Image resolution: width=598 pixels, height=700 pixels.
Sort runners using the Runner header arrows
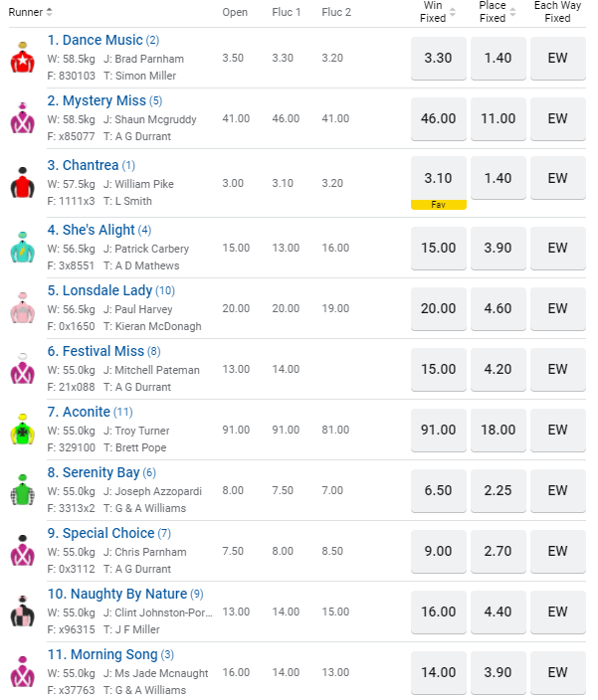tap(50, 12)
